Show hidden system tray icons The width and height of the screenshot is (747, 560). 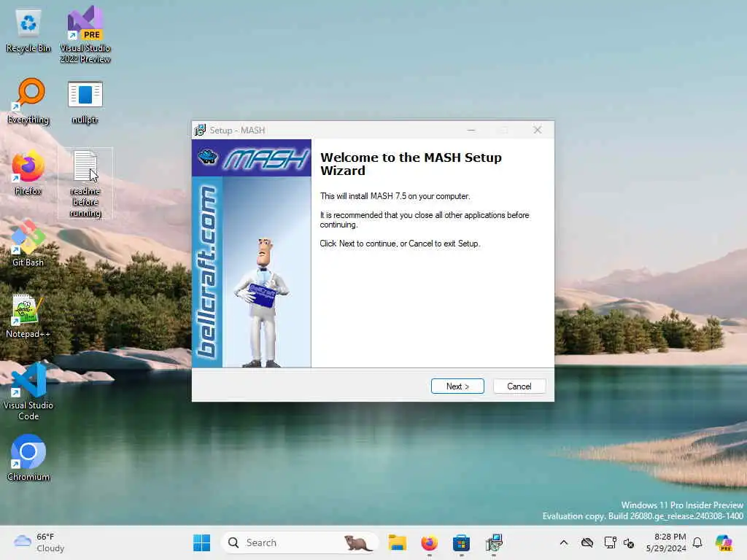[564, 542]
